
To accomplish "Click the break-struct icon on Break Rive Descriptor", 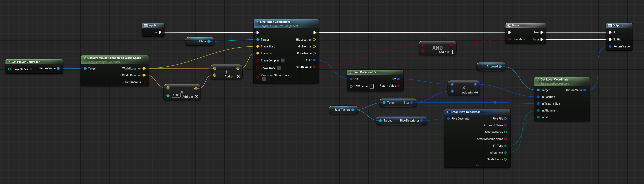I will [448, 112].
